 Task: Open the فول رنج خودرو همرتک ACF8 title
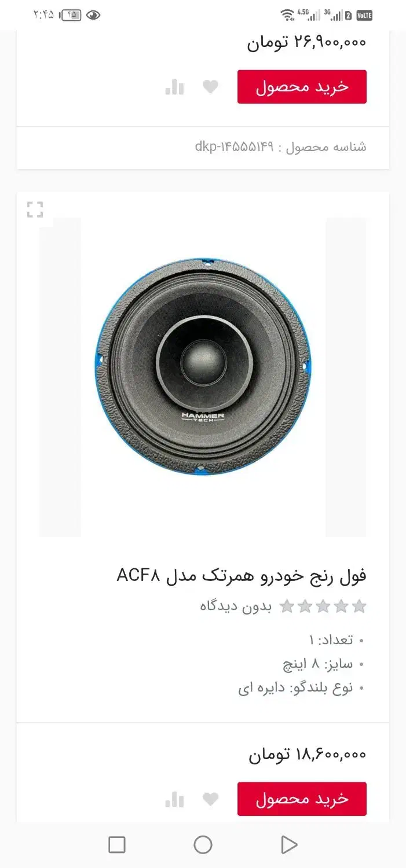(x=242, y=575)
